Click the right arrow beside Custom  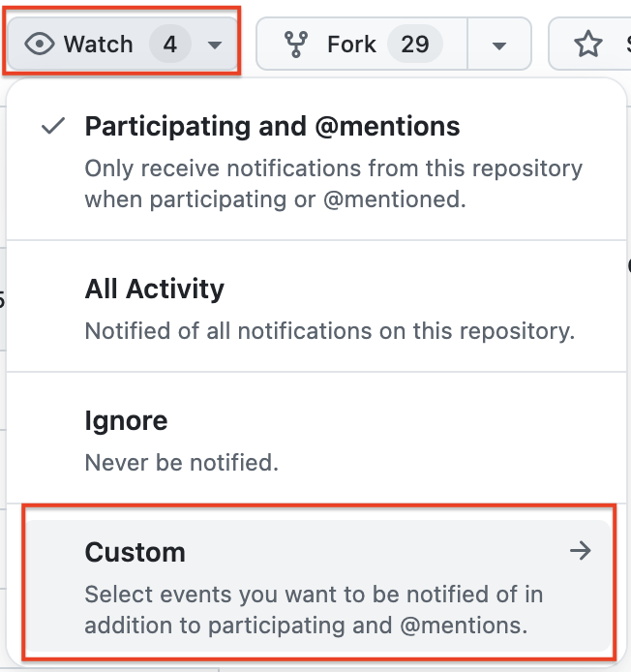coord(580,552)
